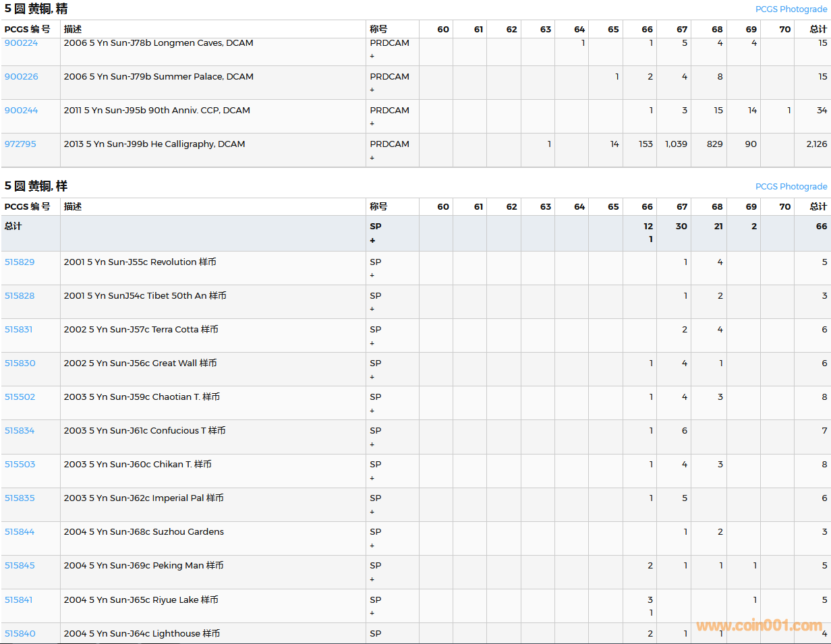
Task: Expand plus sign under PRDCAM for 900244
Action: pos(372,124)
